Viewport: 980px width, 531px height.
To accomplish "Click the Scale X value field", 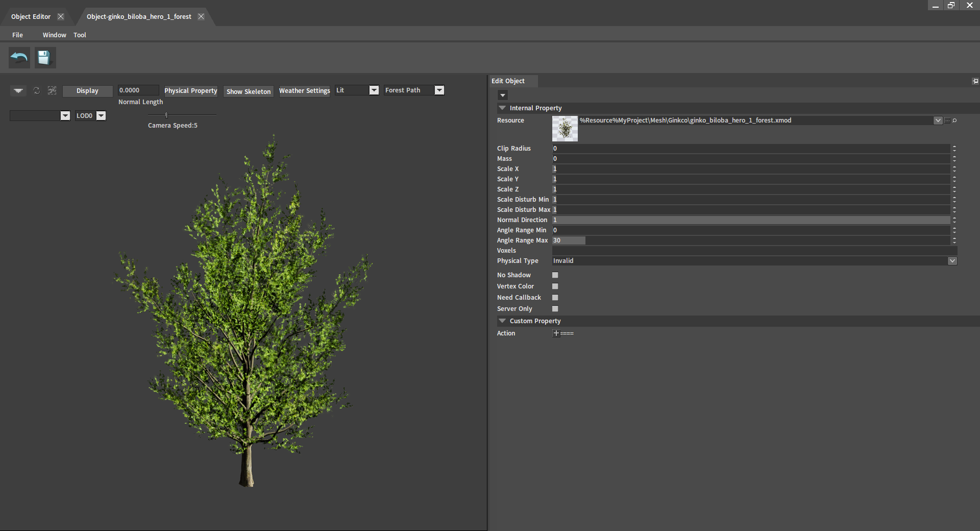I will 751,169.
